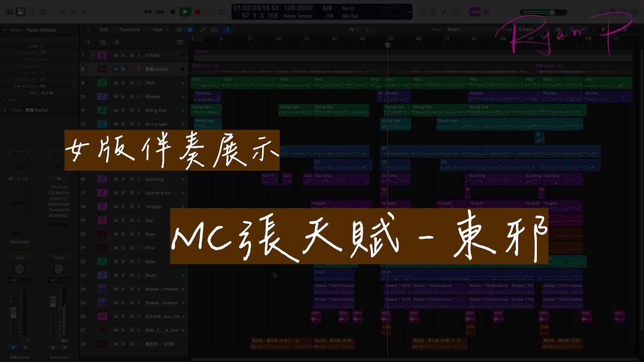The image size is (644, 362).
Task: Record-enable the Rhodes track
Action: click(131, 97)
